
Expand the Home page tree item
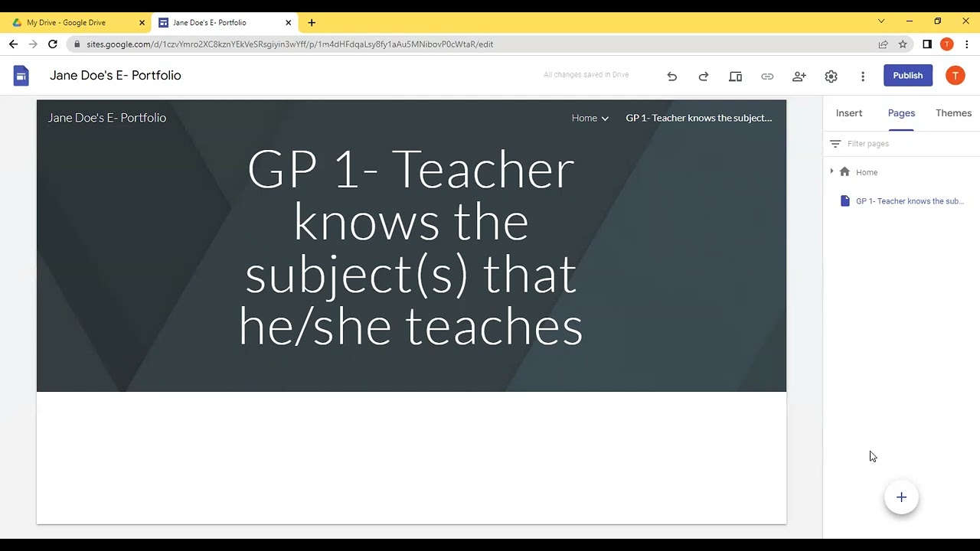(x=831, y=171)
